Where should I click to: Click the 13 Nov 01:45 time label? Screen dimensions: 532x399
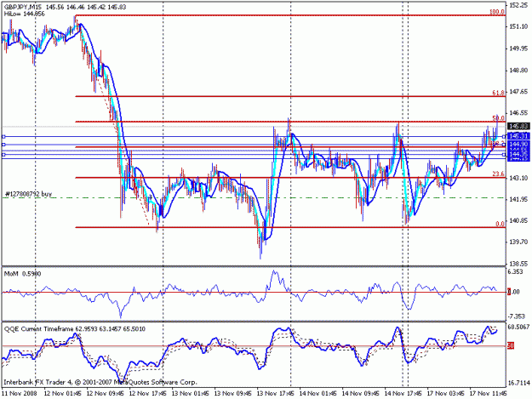click(x=191, y=394)
